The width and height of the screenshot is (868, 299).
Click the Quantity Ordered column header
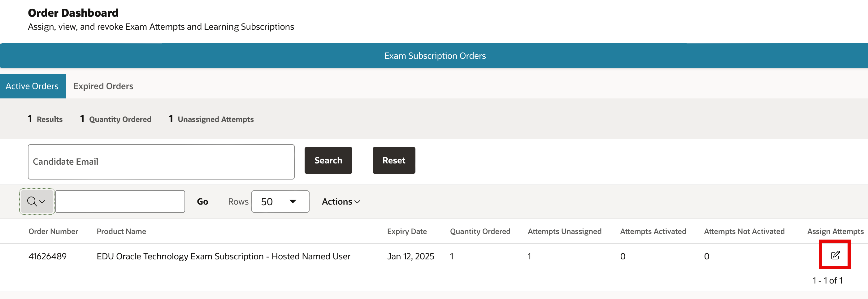coord(480,231)
